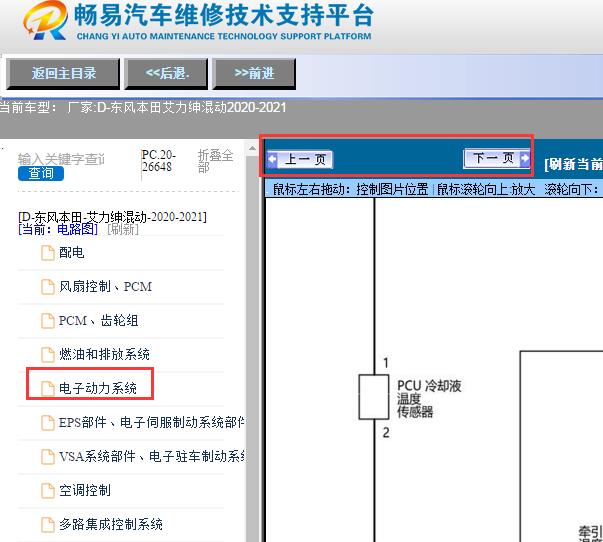Click the document icon beside 多路集成控制系统
This screenshot has width=603, height=542.
[48, 524]
